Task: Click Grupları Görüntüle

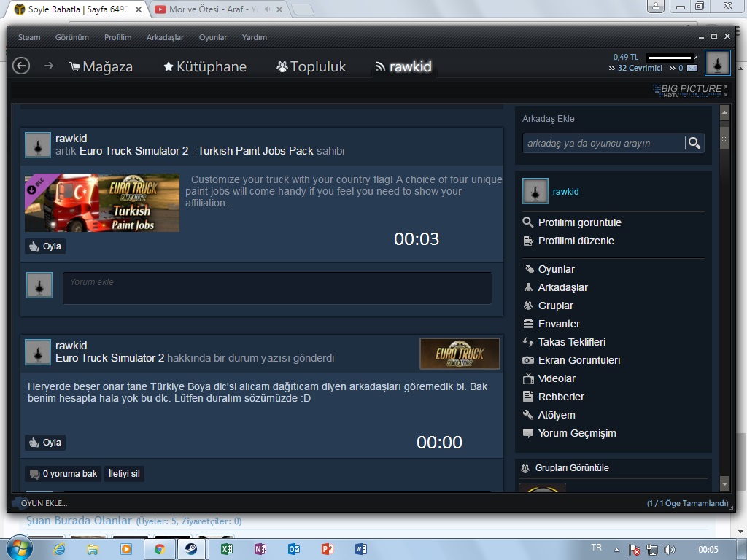Action: pos(572,468)
